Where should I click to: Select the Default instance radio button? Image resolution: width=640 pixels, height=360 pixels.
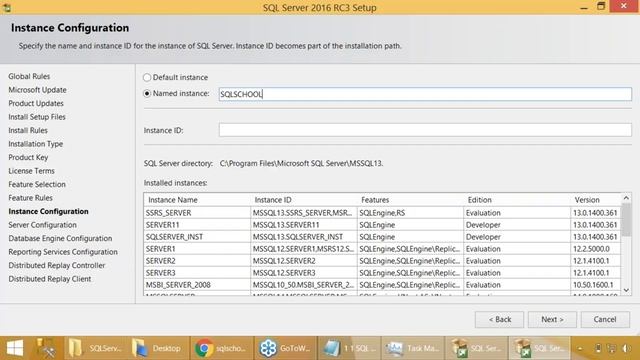point(147,77)
